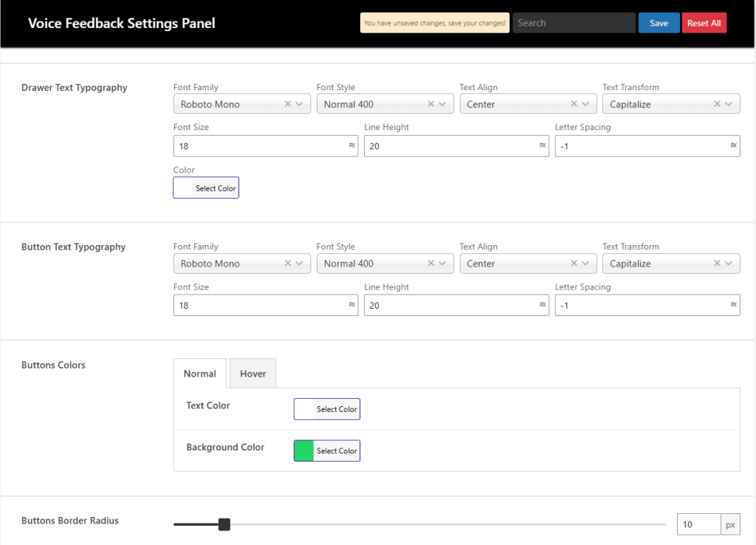
Task: Select the Normal tab in Buttons Colors
Action: point(199,373)
